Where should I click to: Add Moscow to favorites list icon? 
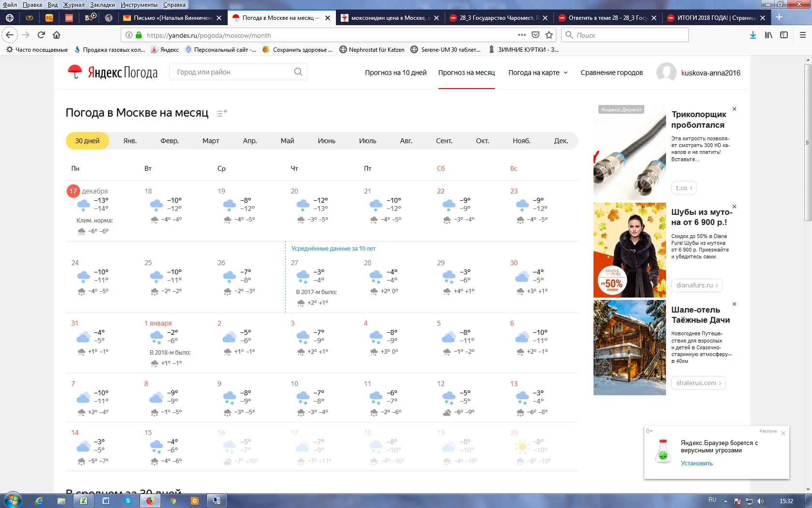point(221,113)
